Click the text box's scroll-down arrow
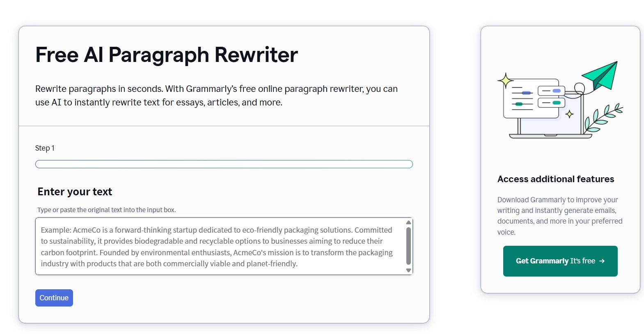This screenshot has height=334, width=644. click(408, 270)
